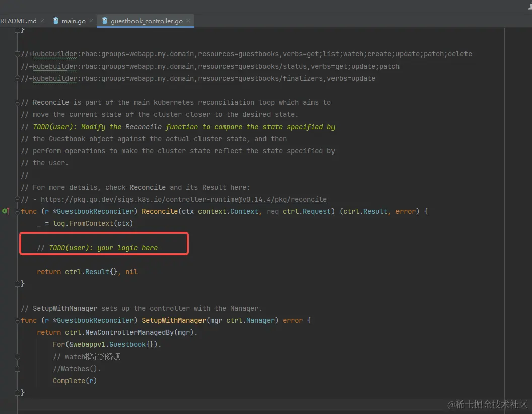The width and height of the screenshot is (532, 414).
Task: Click 'ctrl.Request' parameter type
Action: pos(307,212)
